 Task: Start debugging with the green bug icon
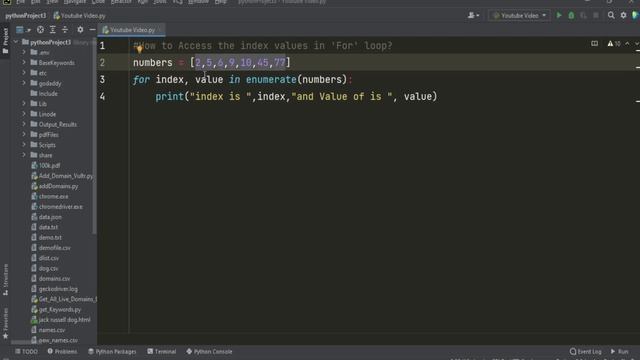point(571,16)
